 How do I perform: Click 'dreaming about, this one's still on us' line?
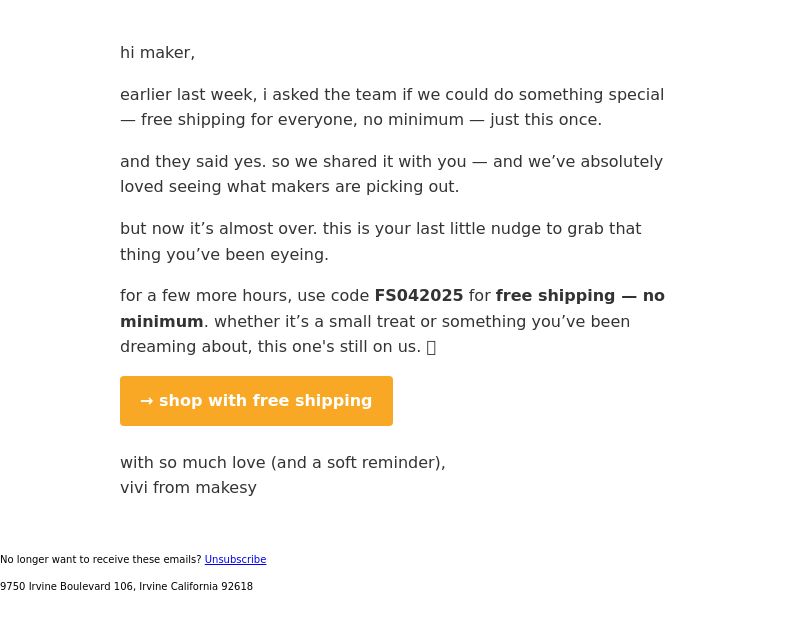[x=270, y=347]
